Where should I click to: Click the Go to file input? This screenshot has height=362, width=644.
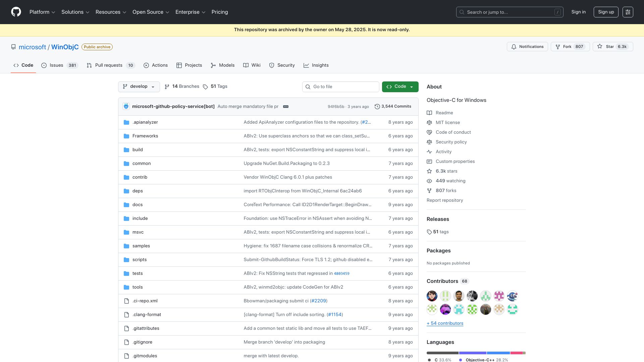click(341, 87)
